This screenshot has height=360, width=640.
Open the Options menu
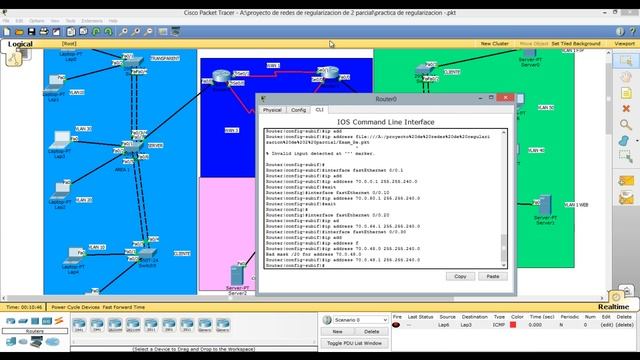[x=36, y=20]
